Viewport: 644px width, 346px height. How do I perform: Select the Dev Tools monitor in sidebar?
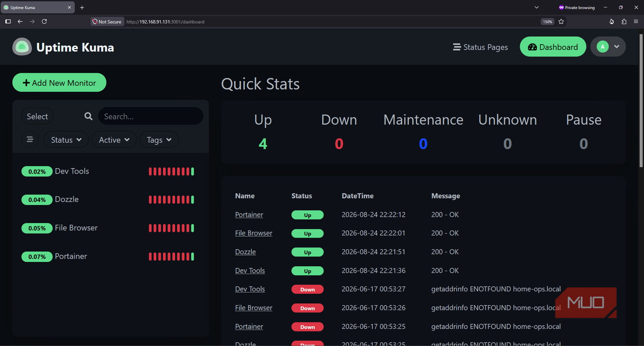point(111,171)
